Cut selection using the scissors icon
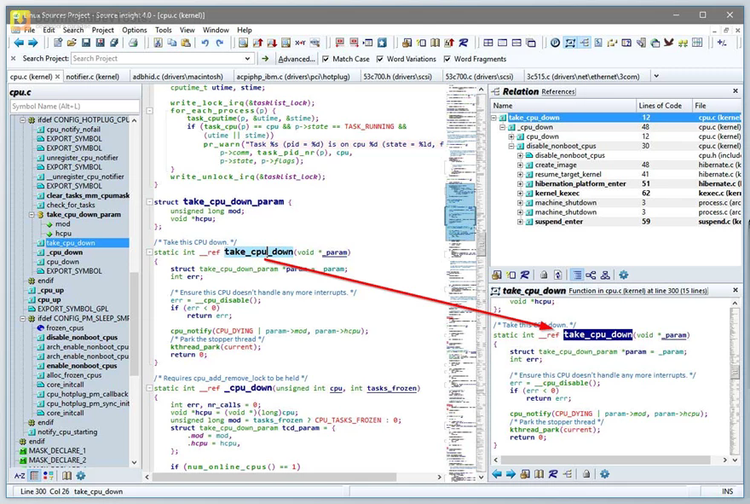Screen dimensions: 750x504 tap(158, 43)
